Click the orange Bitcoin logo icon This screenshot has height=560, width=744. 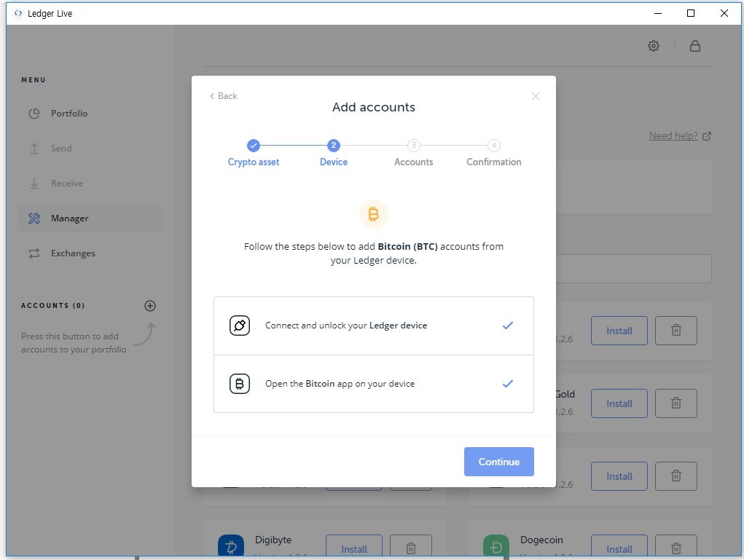pyautogui.click(x=373, y=214)
